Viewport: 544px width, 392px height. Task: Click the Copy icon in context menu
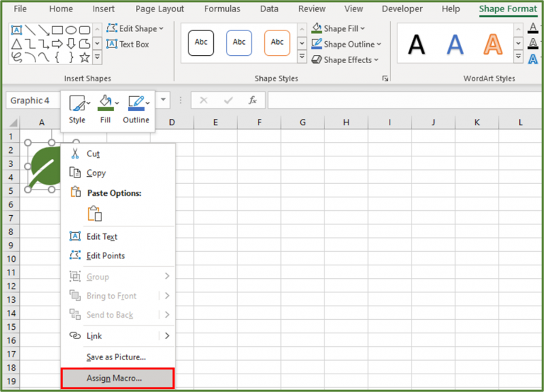point(74,173)
